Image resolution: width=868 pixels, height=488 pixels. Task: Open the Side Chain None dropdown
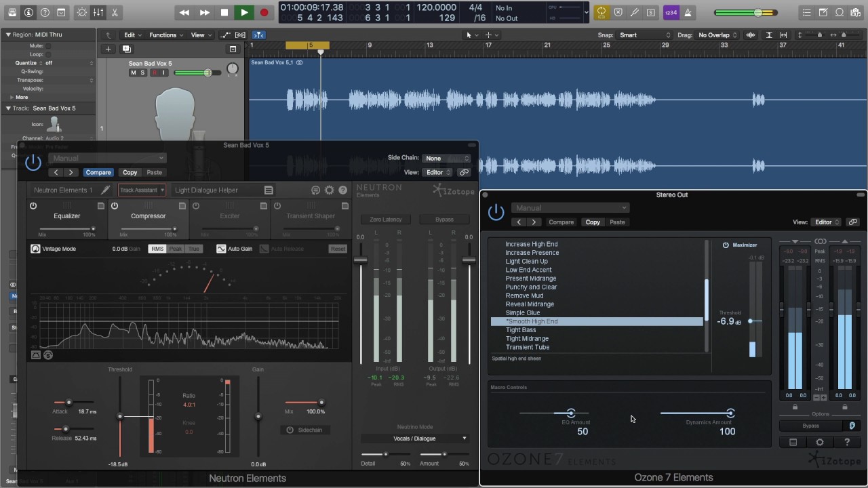pyautogui.click(x=446, y=158)
